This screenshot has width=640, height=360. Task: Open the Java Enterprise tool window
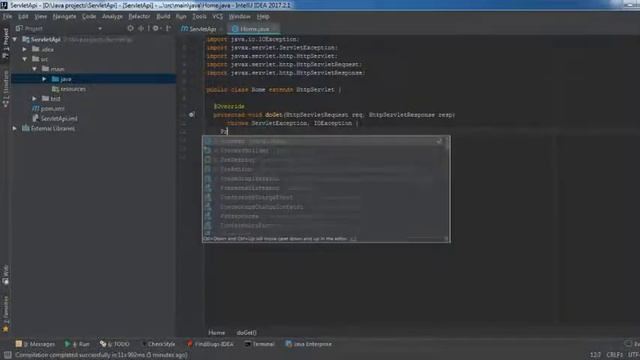coord(309,344)
